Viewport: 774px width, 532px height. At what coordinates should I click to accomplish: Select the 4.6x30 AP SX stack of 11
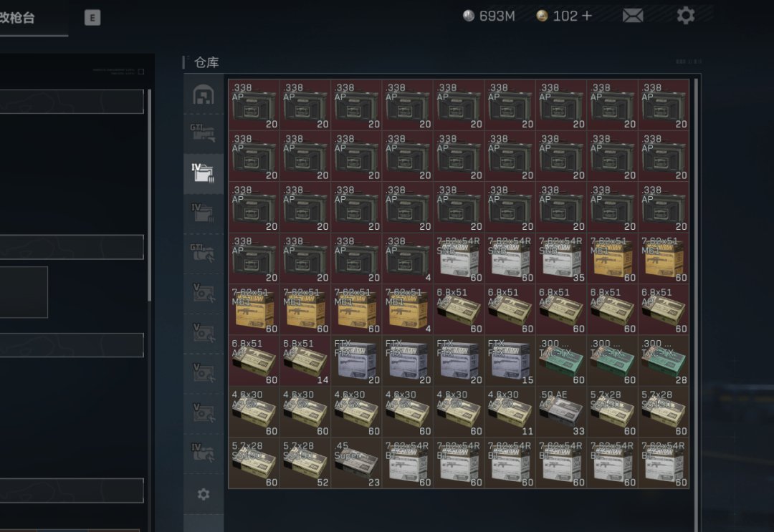[510, 412]
